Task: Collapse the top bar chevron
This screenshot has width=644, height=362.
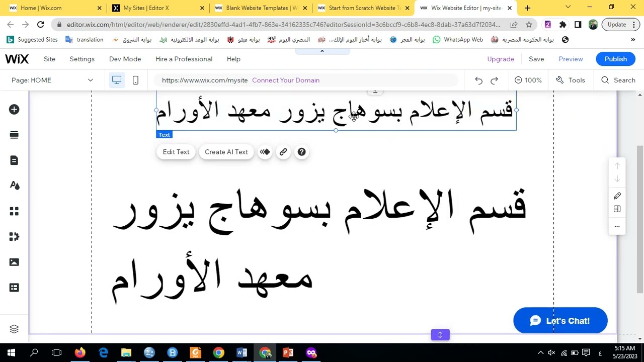Action: [322, 51]
